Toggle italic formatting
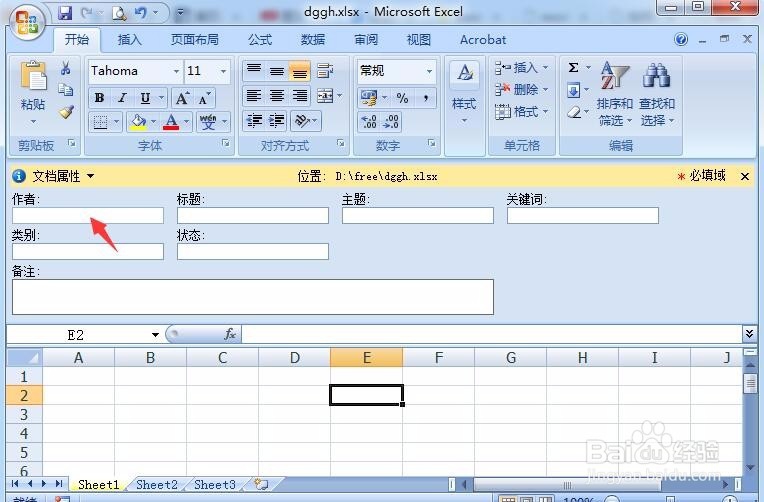Viewport: 764px width, 502px height. 122,98
